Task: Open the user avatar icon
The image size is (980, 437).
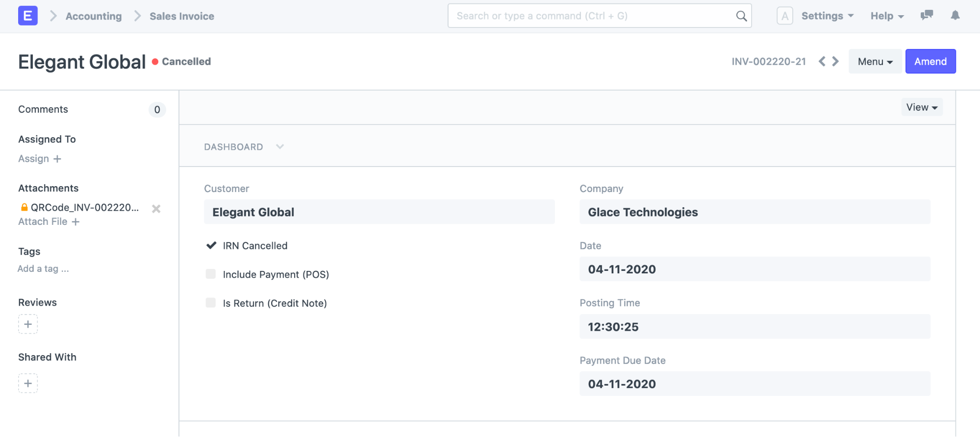Action: [784, 16]
